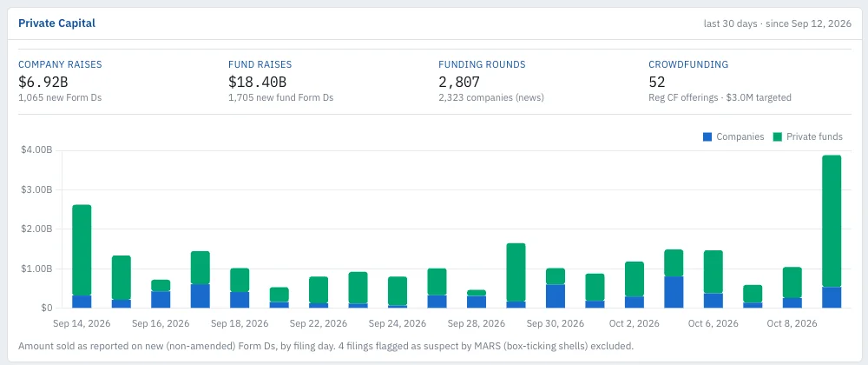Click the $4.00B y-axis label
This screenshot has height=365, width=868.
pos(38,150)
